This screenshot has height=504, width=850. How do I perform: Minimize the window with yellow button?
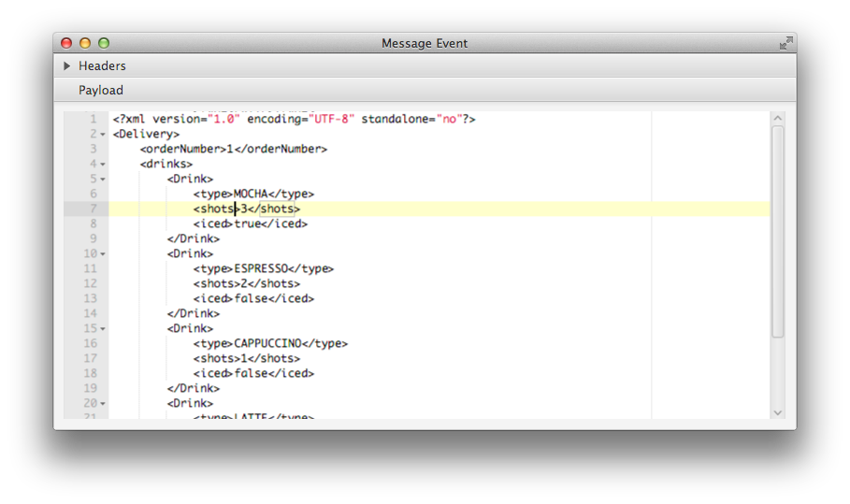click(85, 43)
